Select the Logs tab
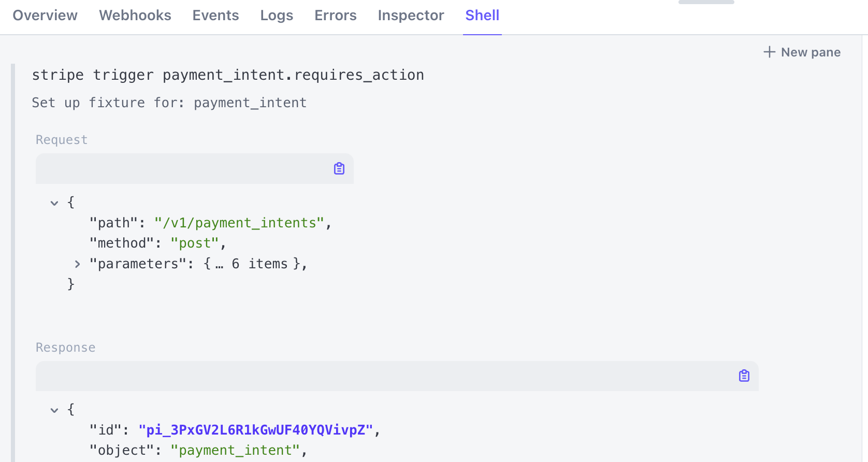 [x=277, y=16]
